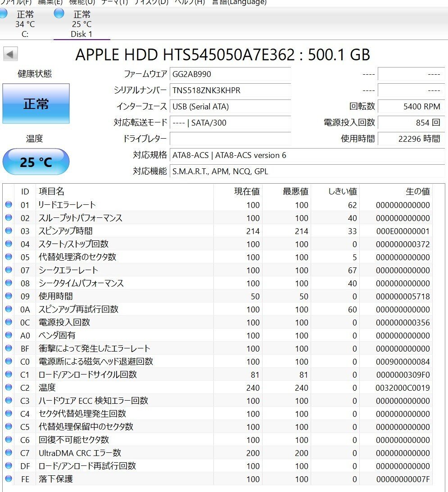448x492 pixels.
Task: Click the 正常 health status button
Action: pyautogui.click(x=36, y=104)
